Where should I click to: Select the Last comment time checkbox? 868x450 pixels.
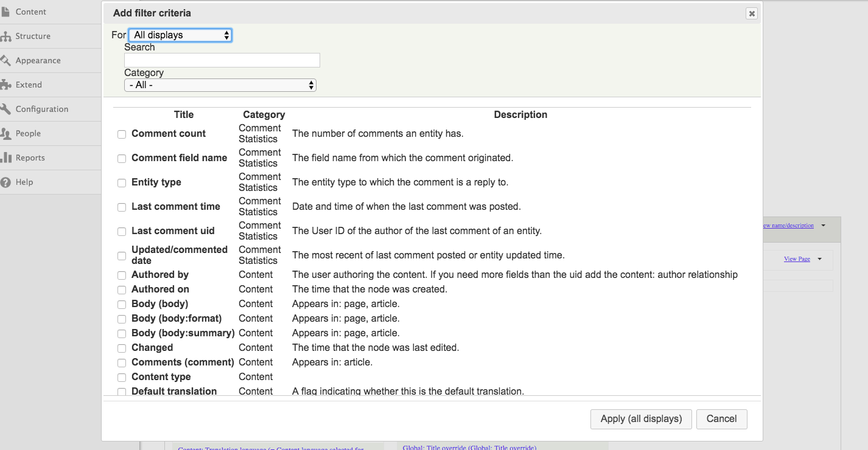122,207
